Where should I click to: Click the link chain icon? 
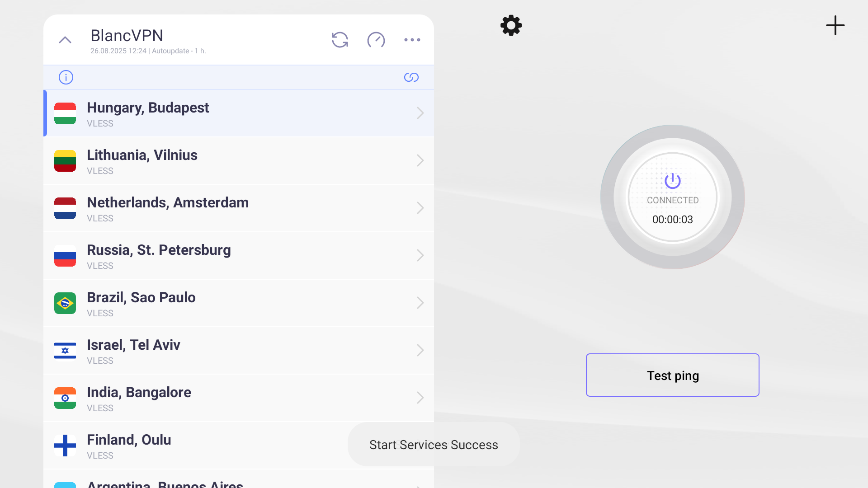tap(411, 77)
